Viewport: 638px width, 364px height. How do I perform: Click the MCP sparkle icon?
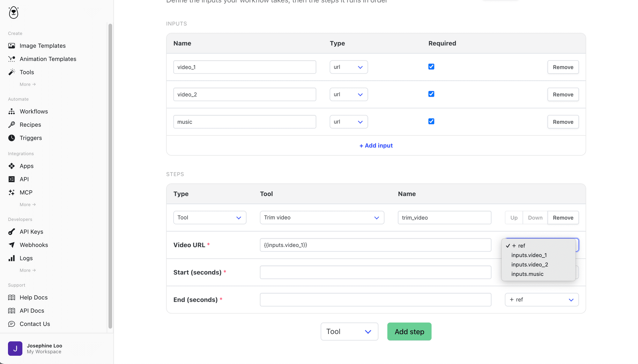(11, 192)
